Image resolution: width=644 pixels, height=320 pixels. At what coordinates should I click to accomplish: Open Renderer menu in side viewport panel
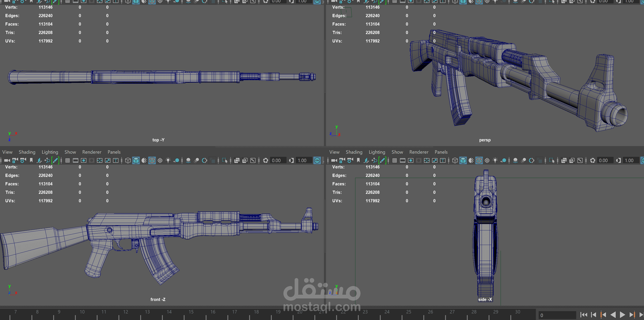418,152
